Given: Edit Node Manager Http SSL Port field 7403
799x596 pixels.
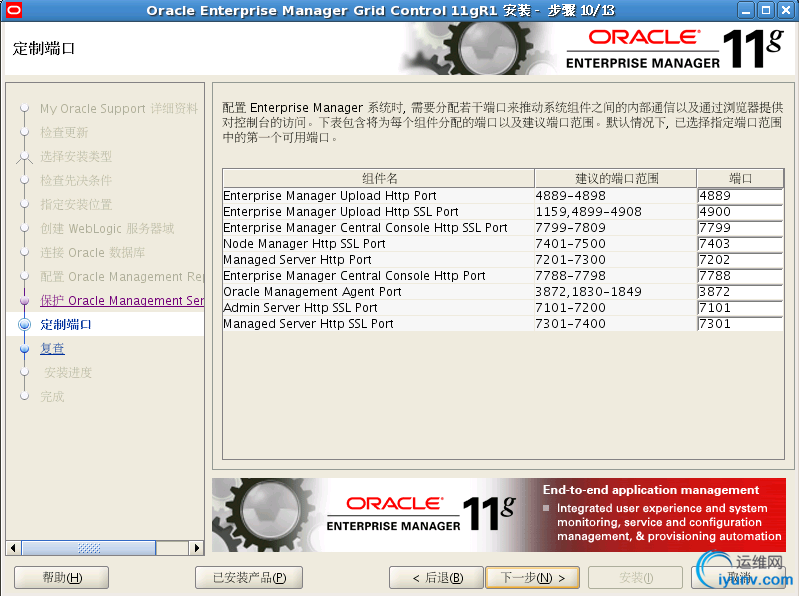Looking at the screenshot, I should click(740, 244).
